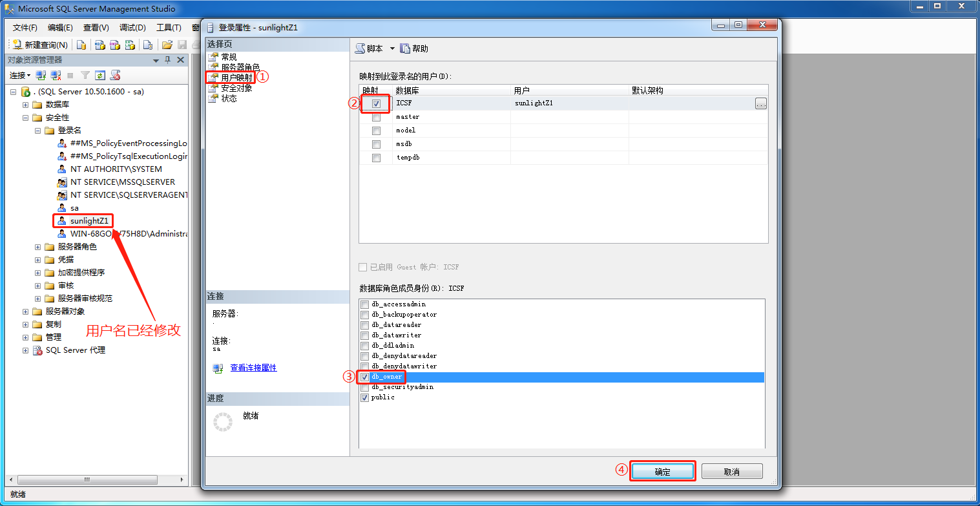Click the root server node icon
This screenshot has width=980, height=506.
[x=26, y=92]
